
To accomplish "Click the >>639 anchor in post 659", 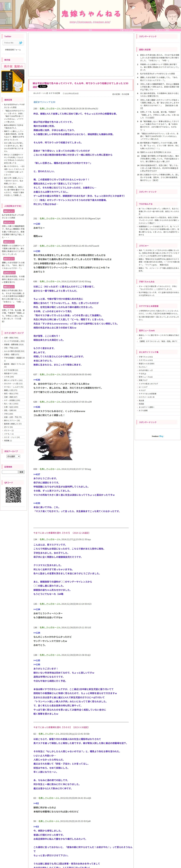I will click(37, 503).
